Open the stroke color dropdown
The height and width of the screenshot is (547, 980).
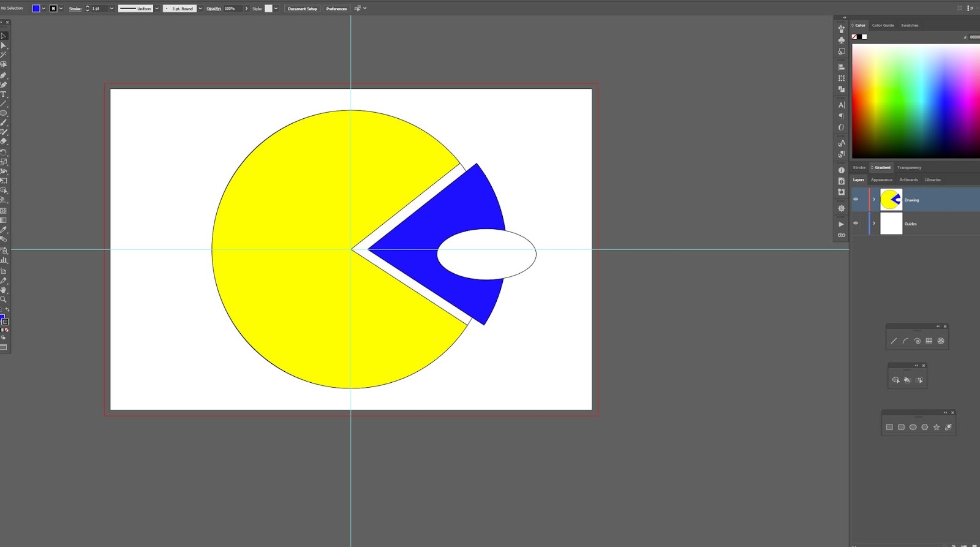click(61, 9)
